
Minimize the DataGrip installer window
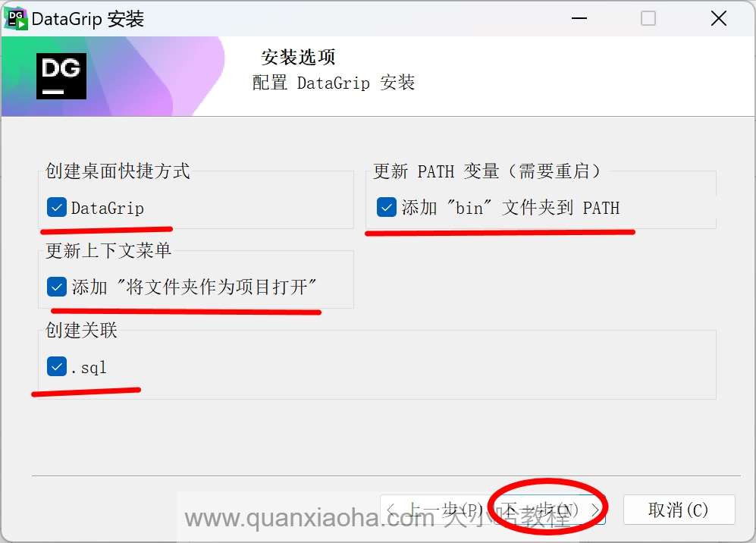tap(579, 18)
